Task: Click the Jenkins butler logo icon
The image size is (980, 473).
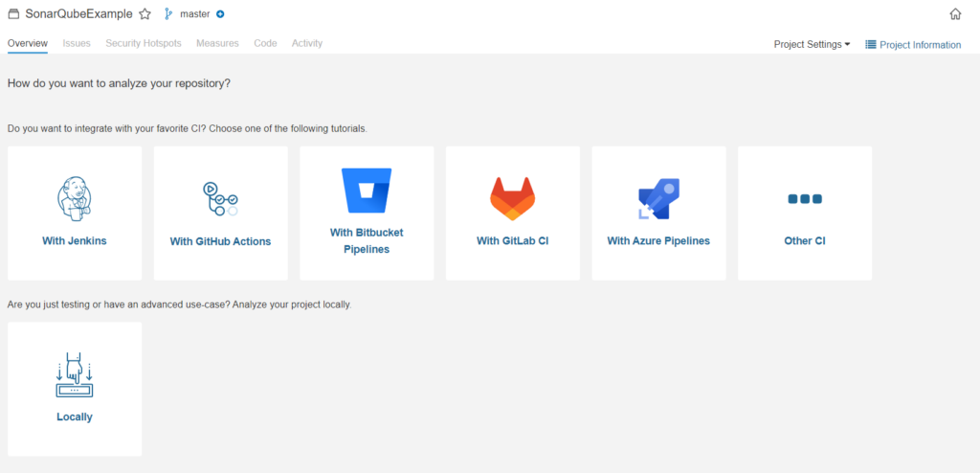Action: click(75, 199)
